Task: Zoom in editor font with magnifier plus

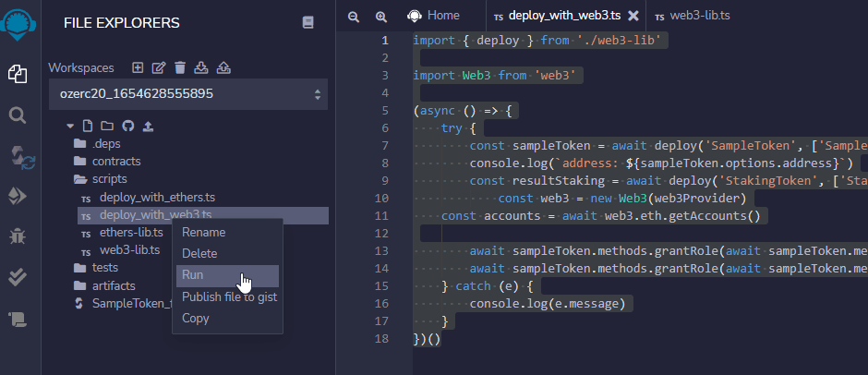Action: [x=380, y=17]
